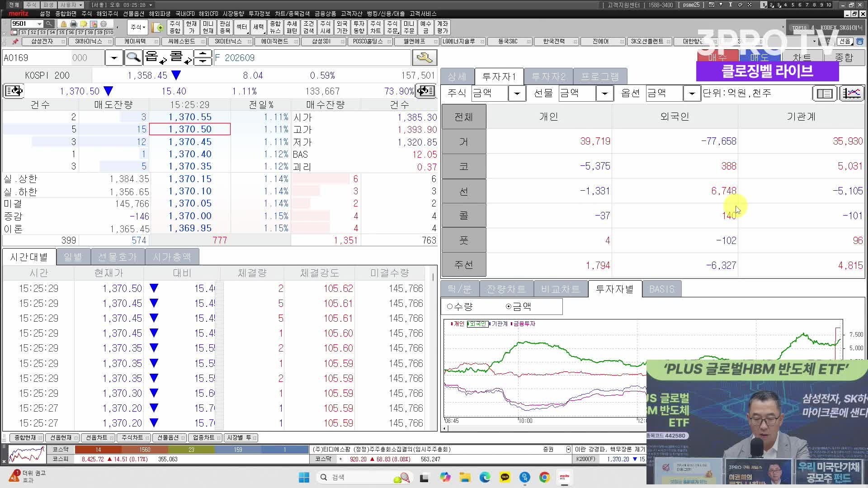Click the 옵 option switch icon

156,57
